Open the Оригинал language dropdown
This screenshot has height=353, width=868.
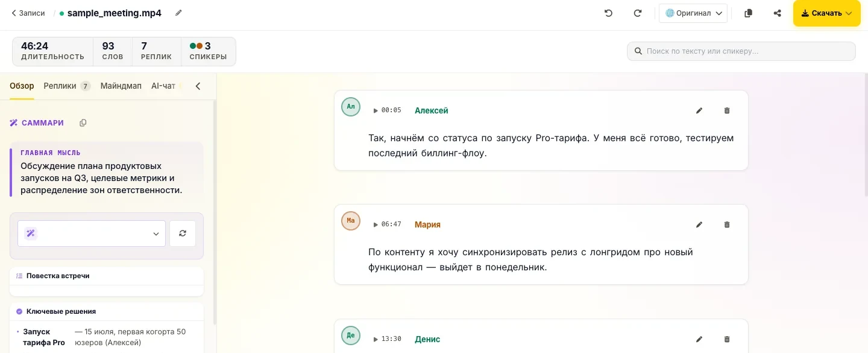pos(693,13)
